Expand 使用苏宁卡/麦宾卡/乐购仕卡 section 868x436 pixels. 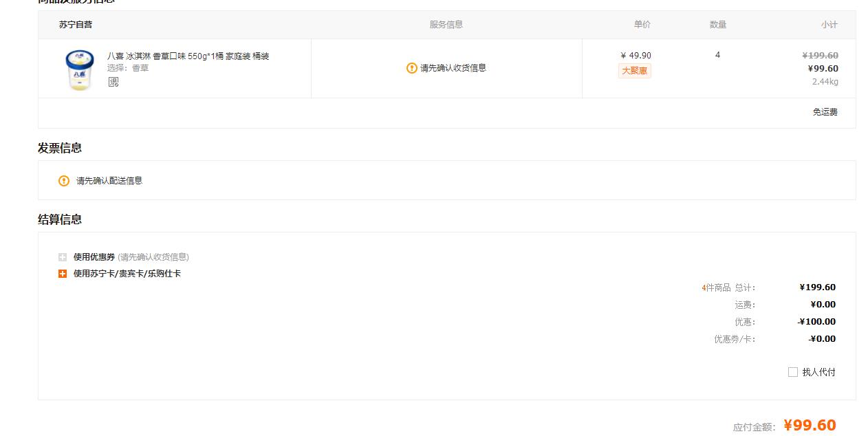pos(63,274)
